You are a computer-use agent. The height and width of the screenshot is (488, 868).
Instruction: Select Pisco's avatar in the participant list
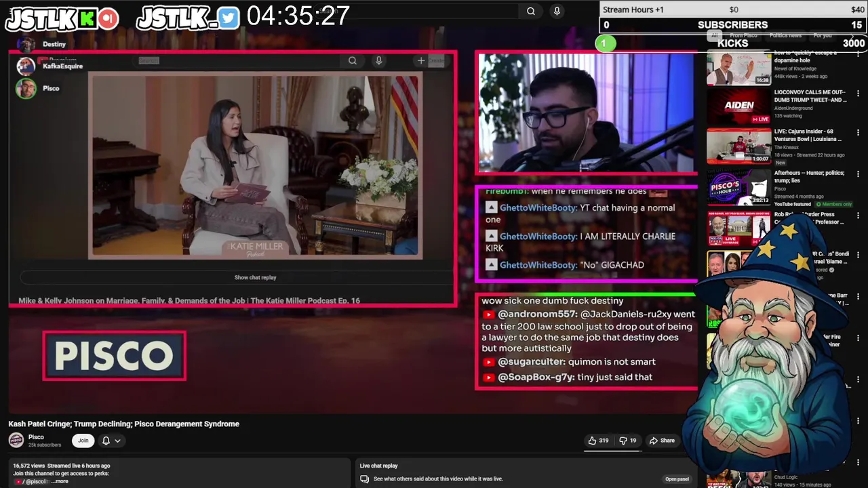pos(26,88)
